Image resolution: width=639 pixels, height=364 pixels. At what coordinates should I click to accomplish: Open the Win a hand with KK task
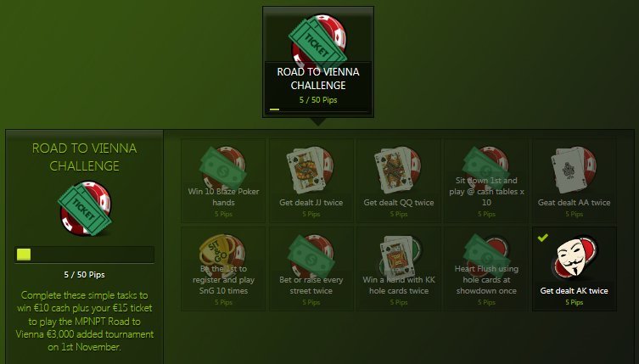[399, 269]
